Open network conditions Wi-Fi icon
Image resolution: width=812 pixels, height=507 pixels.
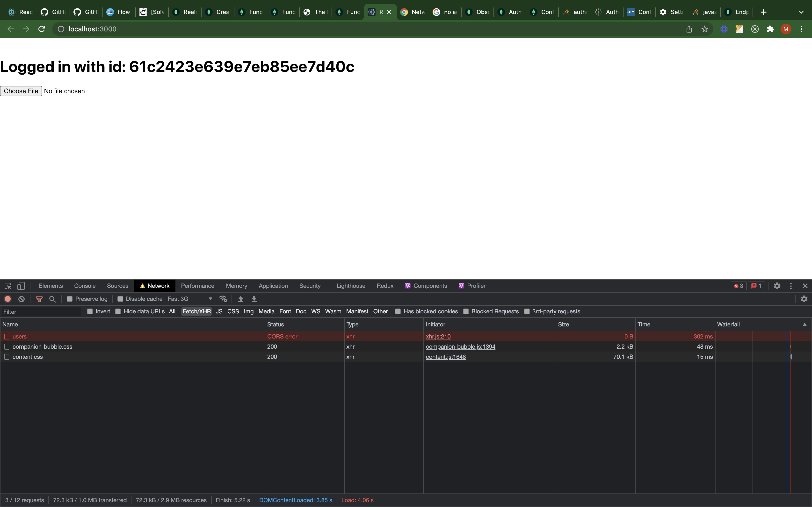(x=223, y=299)
